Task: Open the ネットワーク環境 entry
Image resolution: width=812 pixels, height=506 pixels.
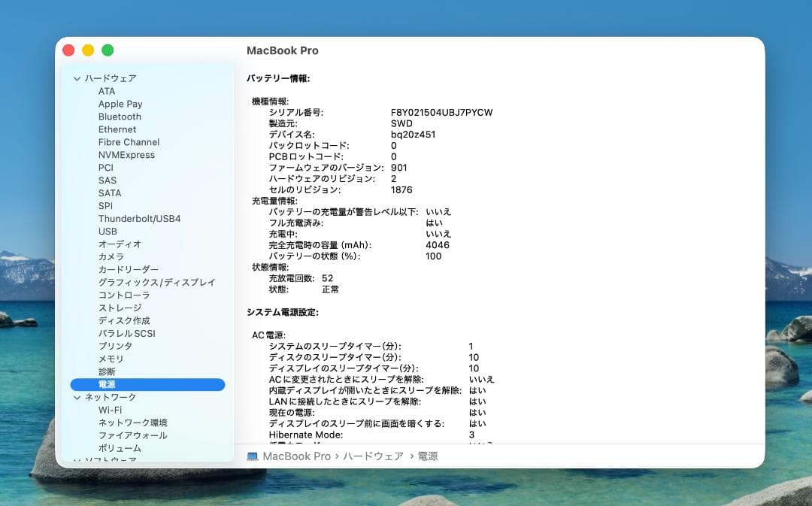Action: (132, 423)
